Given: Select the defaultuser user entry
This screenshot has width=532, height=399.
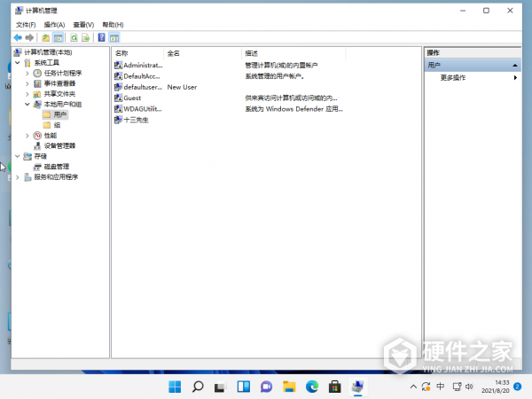Looking at the screenshot, I should pyautogui.click(x=138, y=87).
